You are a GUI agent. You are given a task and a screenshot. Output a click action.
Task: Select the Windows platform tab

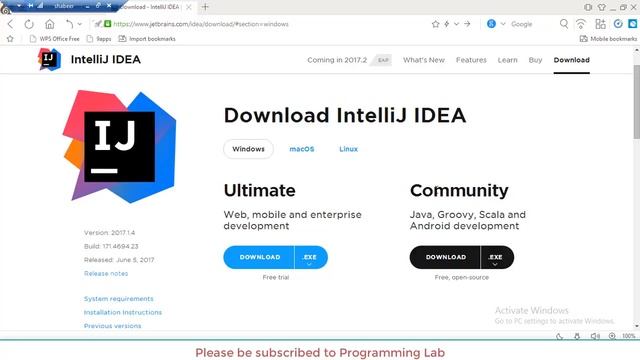248,149
